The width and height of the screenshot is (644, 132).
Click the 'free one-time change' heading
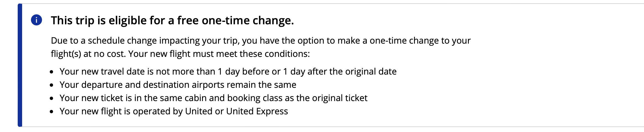(172, 20)
